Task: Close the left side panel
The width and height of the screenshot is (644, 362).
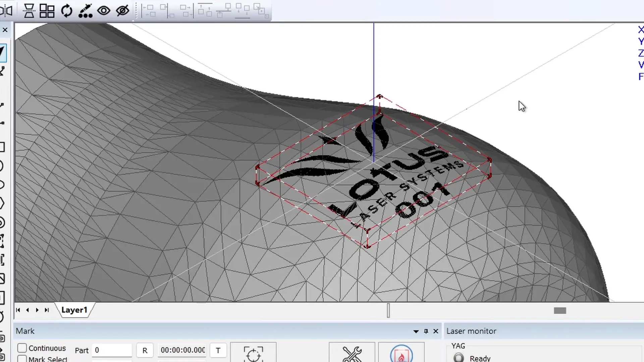Action: 5,30
